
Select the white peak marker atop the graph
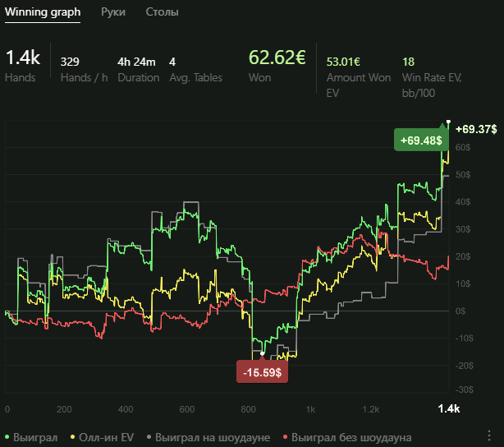(448, 122)
